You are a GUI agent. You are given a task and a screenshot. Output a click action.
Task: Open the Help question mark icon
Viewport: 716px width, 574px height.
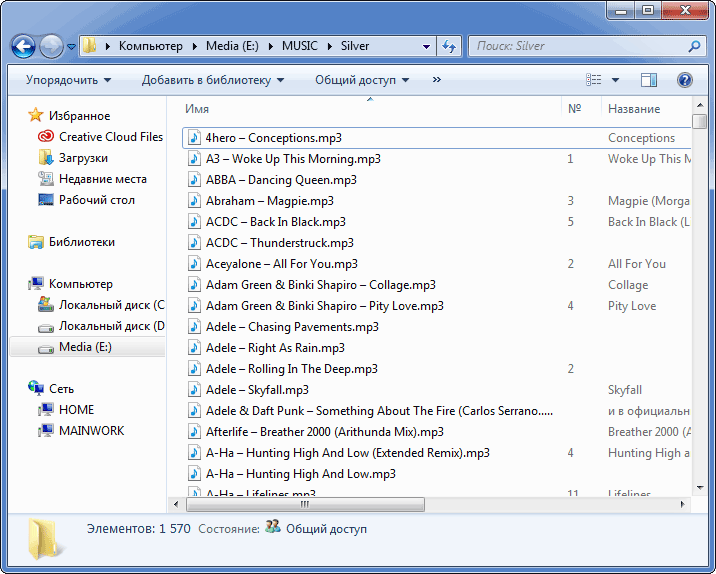685,80
